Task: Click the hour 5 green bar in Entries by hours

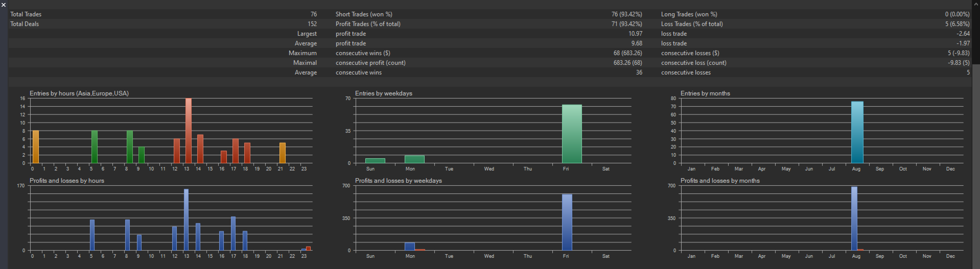Action: tap(95, 147)
